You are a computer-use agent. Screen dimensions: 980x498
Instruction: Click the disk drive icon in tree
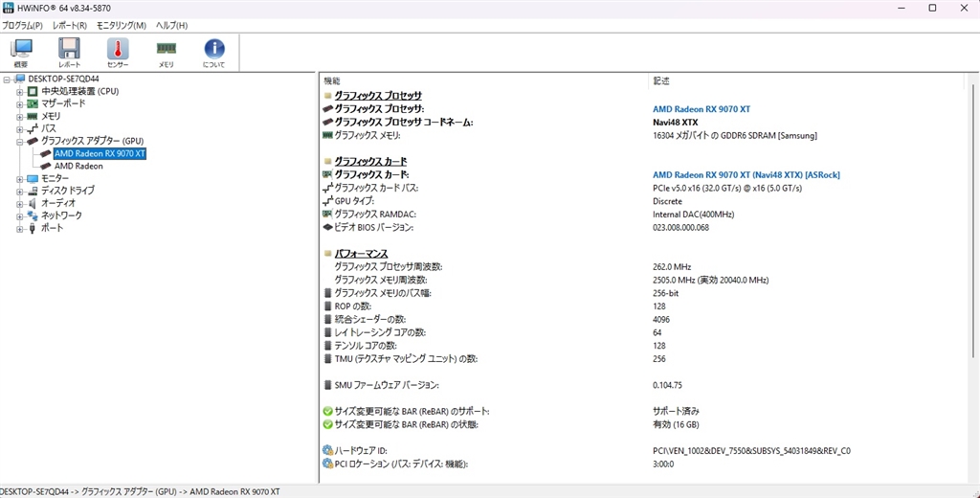click(x=33, y=191)
